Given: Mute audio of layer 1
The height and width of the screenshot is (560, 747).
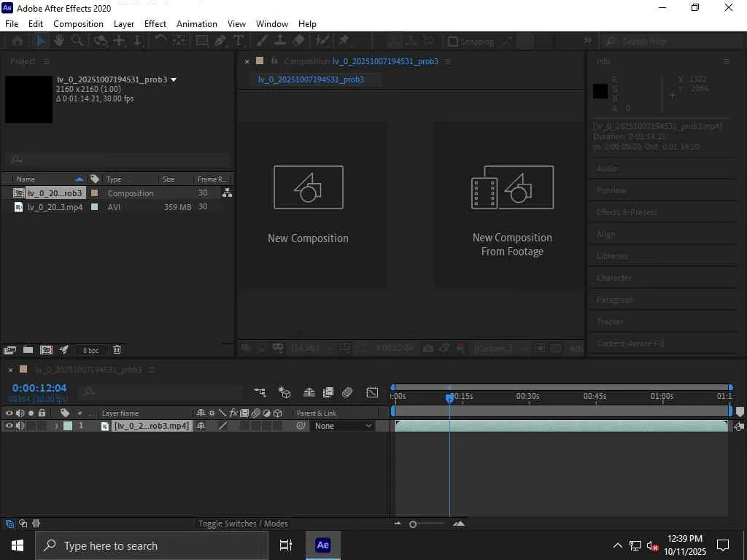Looking at the screenshot, I should click(20, 426).
